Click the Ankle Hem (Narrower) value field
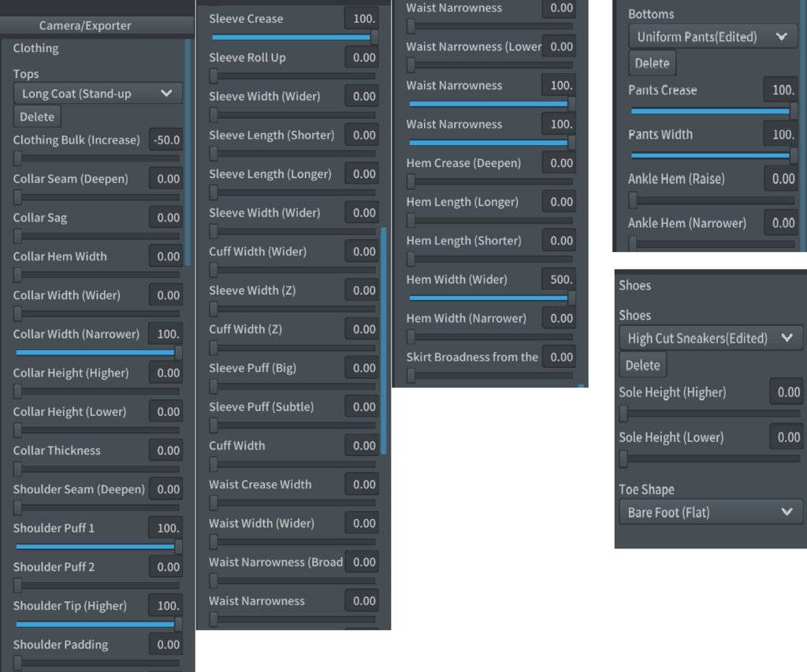The image size is (807, 672). pyautogui.click(x=781, y=223)
